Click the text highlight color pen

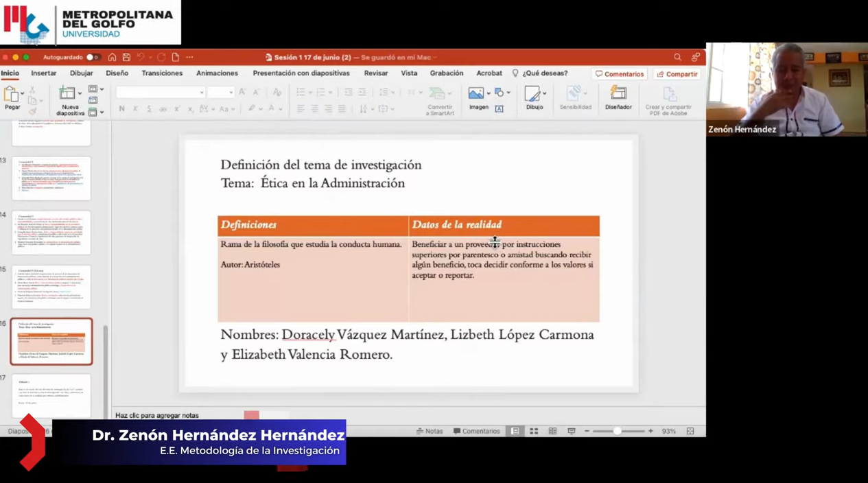(x=252, y=109)
